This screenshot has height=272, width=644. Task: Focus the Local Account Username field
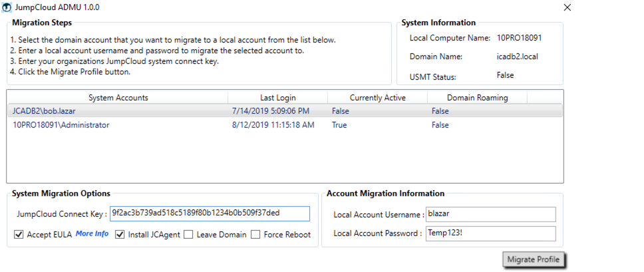click(x=490, y=214)
